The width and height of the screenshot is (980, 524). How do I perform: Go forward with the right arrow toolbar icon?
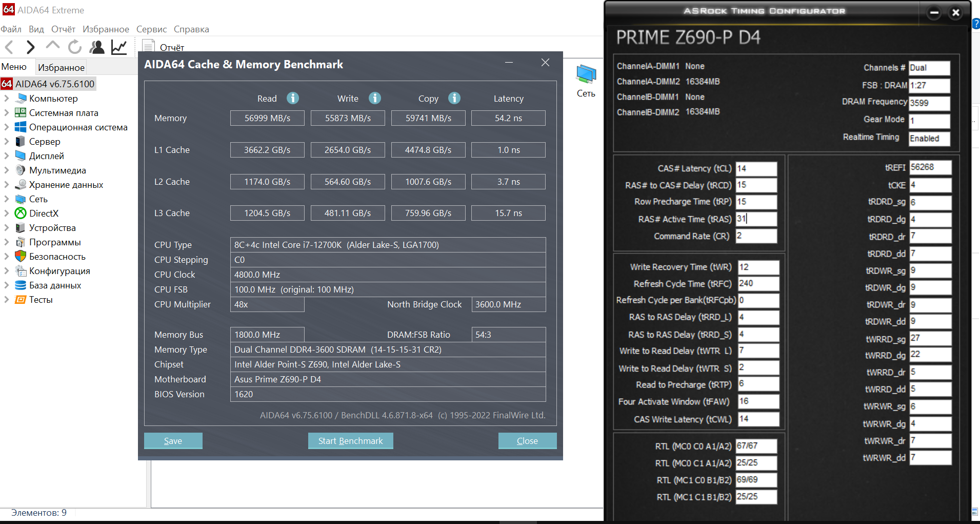click(31, 47)
